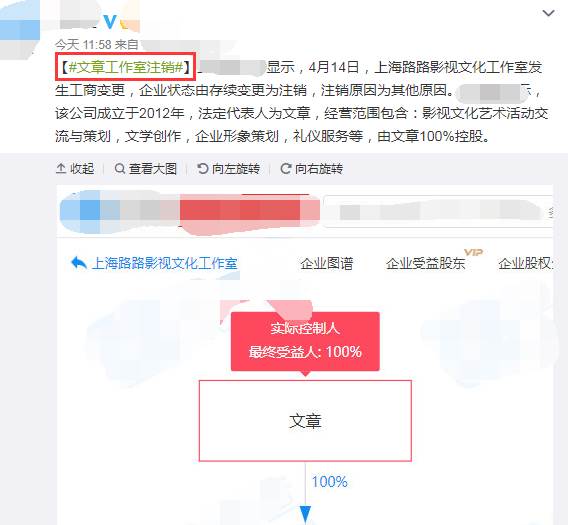Screen dimensions: 568x525
Task: Click the blue V verified badge
Action: pos(109,22)
